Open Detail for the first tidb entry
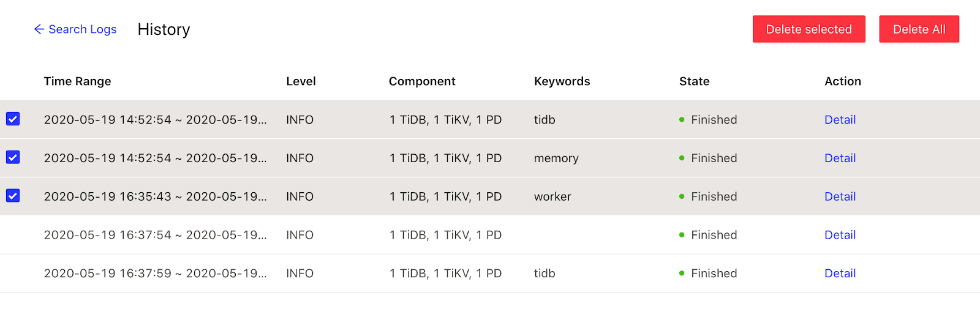 tap(840, 120)
